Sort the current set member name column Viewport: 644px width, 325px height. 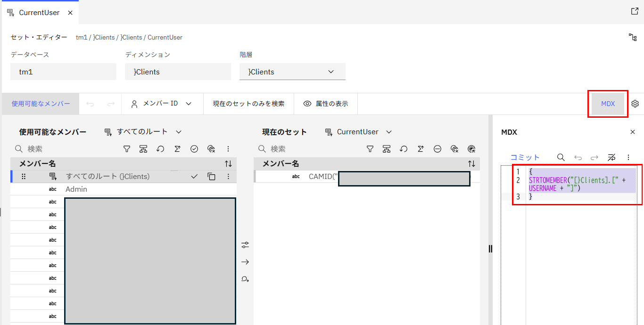coord(471,164)
